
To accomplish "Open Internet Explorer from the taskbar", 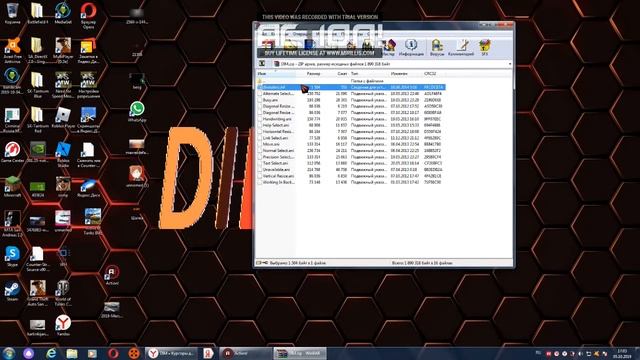I will [51, 353].
